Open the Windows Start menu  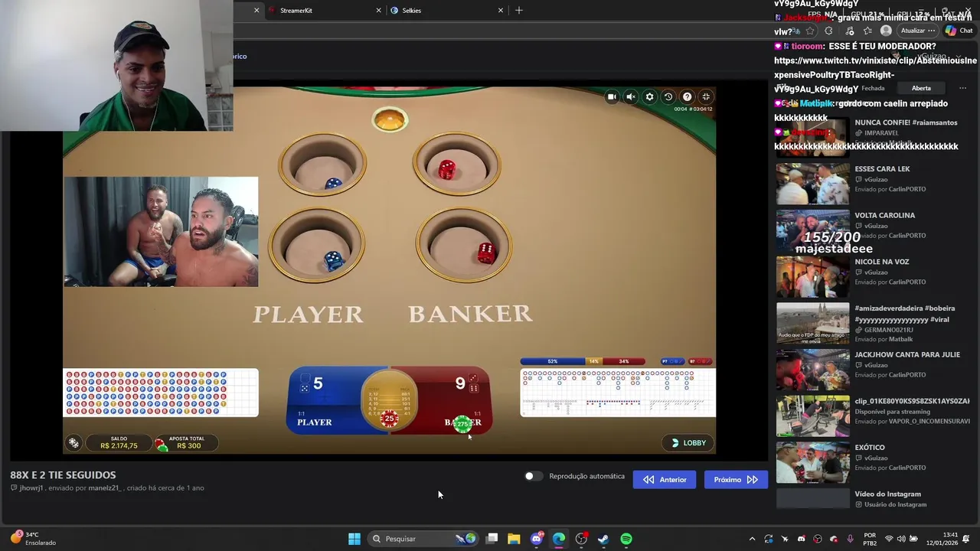pyautogui.click(x=354, y=539)
